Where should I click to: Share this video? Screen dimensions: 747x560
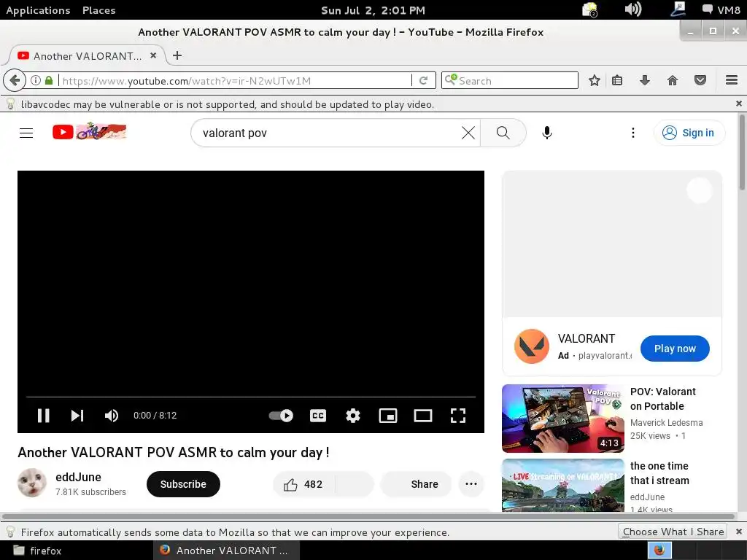pos(416,484)
